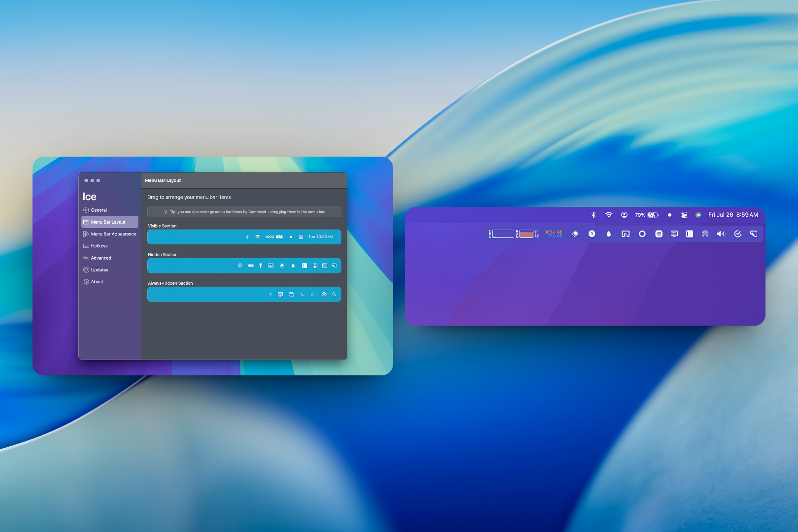The height and width of the screenshot is (532, 798).
Task: Open the Updates pane
Action: [100, 270]
